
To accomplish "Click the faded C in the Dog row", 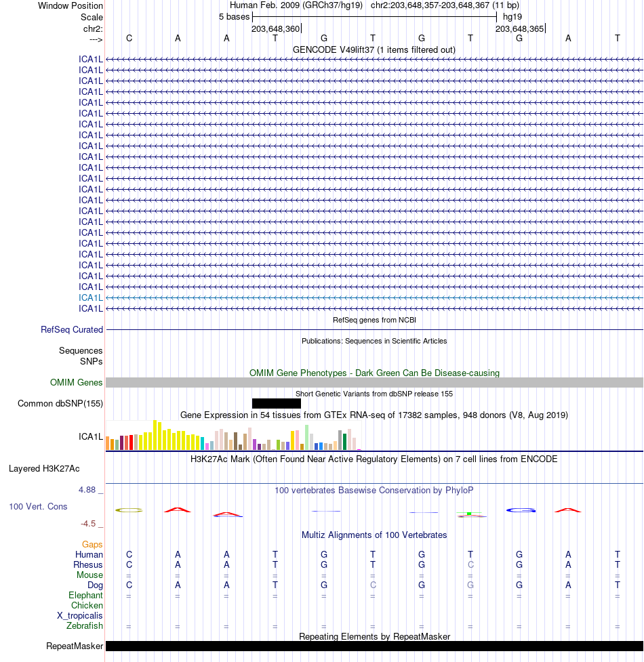I will (373, 585).
